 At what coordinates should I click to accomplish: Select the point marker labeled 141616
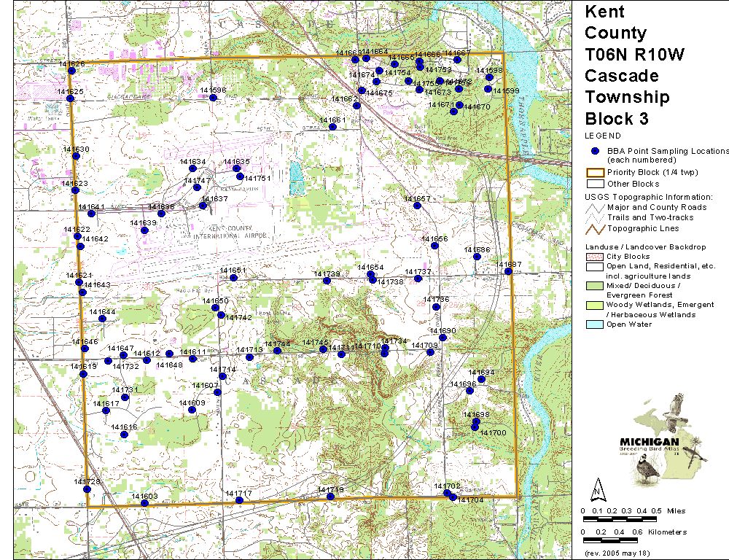124,435
